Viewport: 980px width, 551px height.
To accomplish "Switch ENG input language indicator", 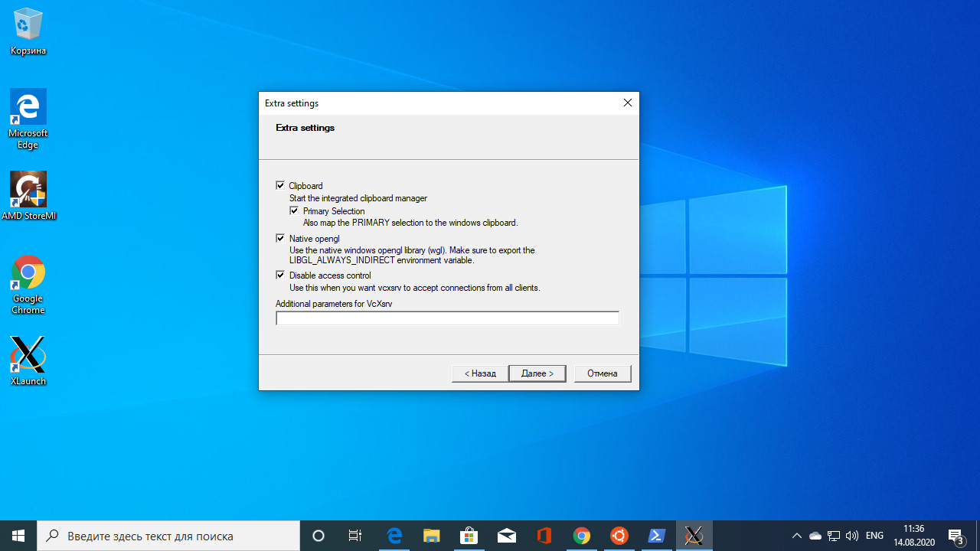I will coord(875,536).
